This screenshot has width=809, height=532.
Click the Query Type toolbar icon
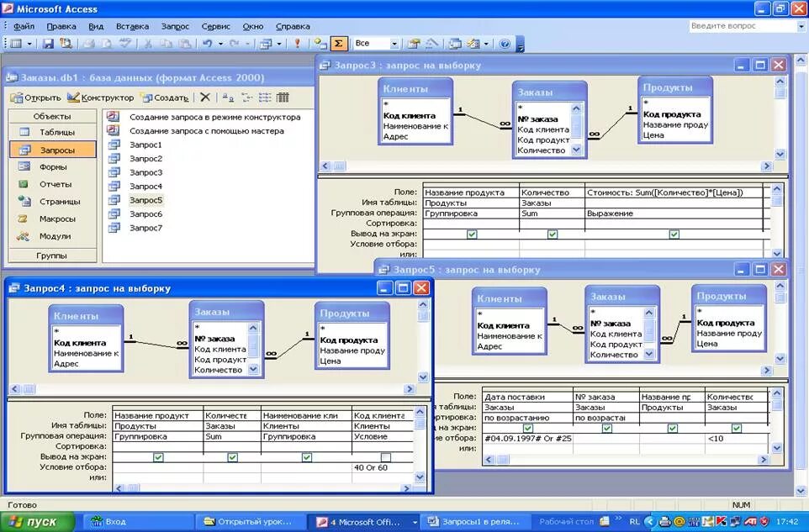coord(265,44)
